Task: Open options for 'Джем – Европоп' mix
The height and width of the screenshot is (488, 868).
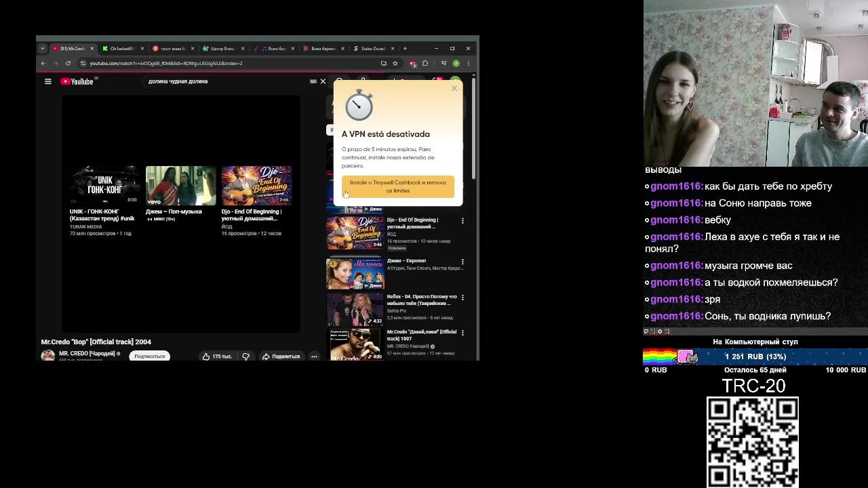Action: [x=462, y=262]
